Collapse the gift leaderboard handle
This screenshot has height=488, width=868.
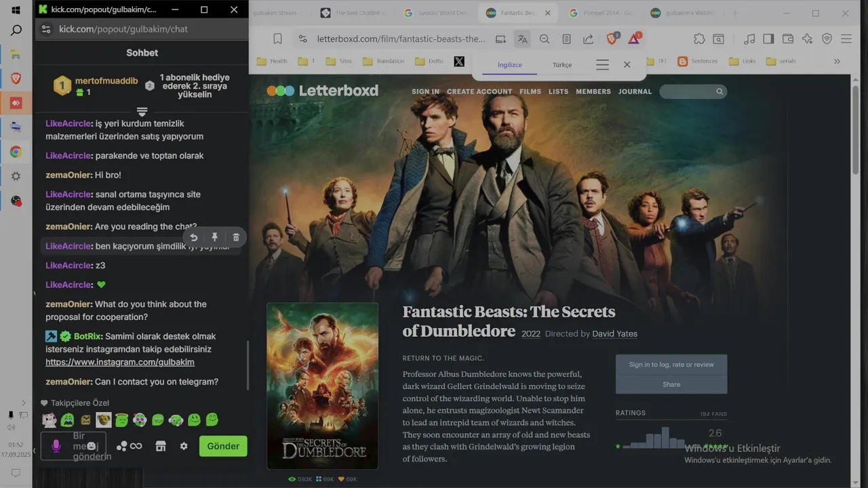142,111
